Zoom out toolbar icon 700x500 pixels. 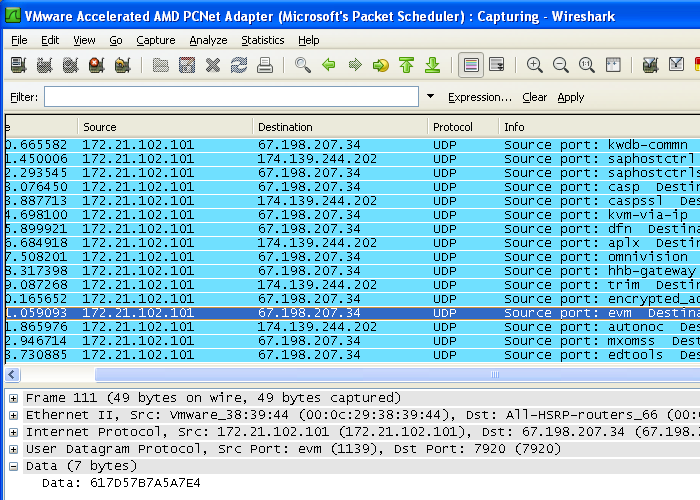(x=561, y=65)
